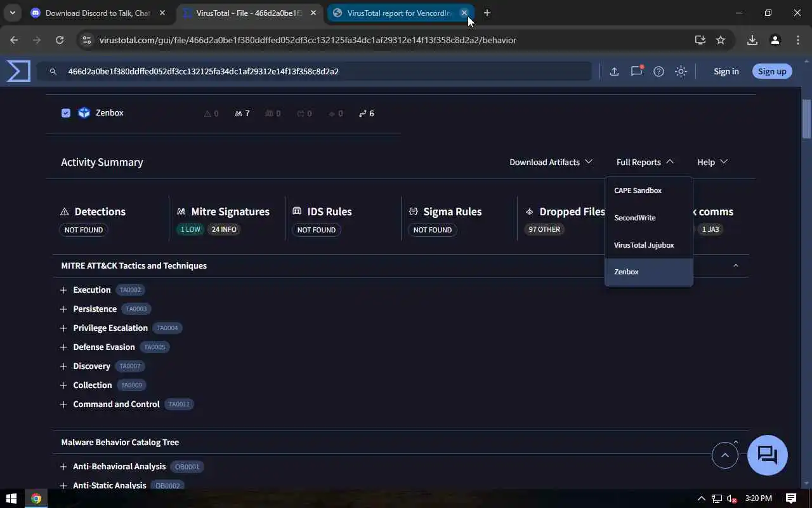This screenshot has height=508, width=812.
Task: Click the upload file icon
Action: [x=614, y=72]
